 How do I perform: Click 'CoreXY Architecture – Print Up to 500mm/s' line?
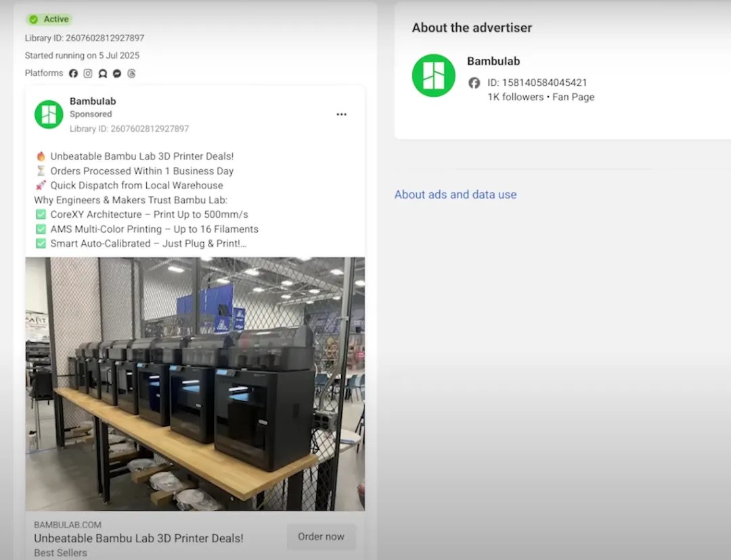(149, 214)
